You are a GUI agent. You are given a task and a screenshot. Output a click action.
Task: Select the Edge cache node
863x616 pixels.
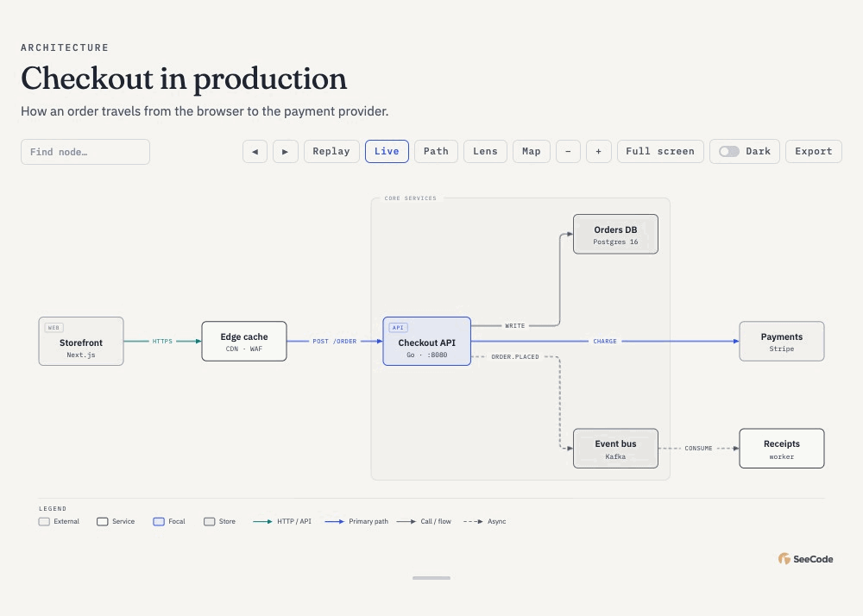tap(244, 341)
